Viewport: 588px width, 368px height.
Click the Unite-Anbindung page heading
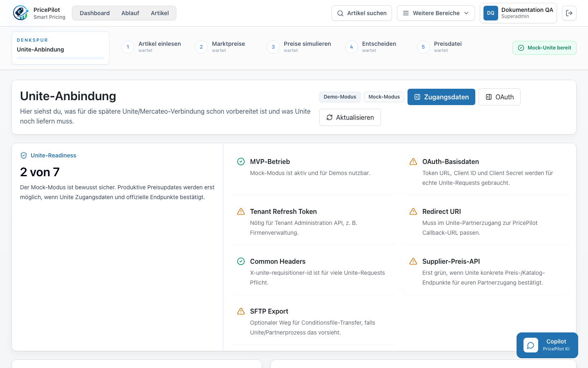click(x=68, y=96)
